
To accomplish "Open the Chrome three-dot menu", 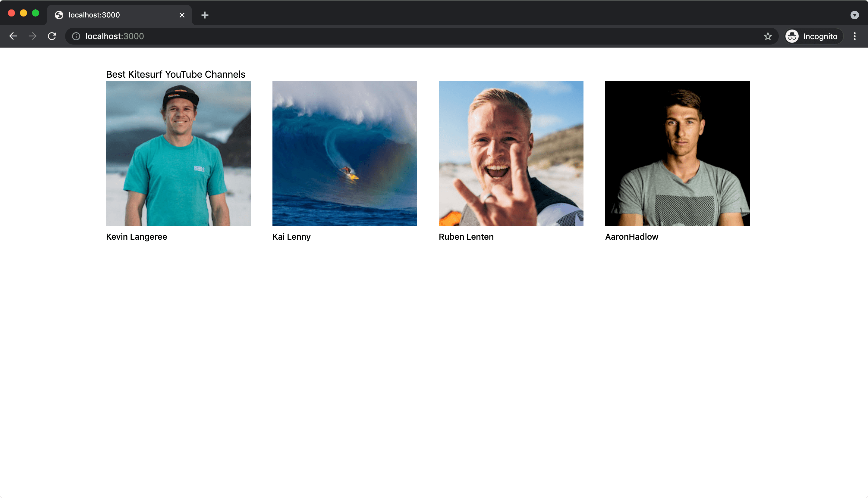I will click(x=855, y=36).
